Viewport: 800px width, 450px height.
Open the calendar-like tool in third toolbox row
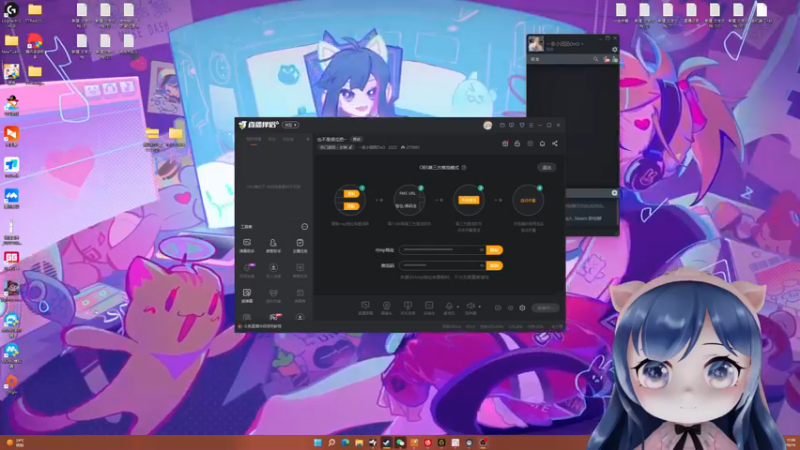coord(300,295)
